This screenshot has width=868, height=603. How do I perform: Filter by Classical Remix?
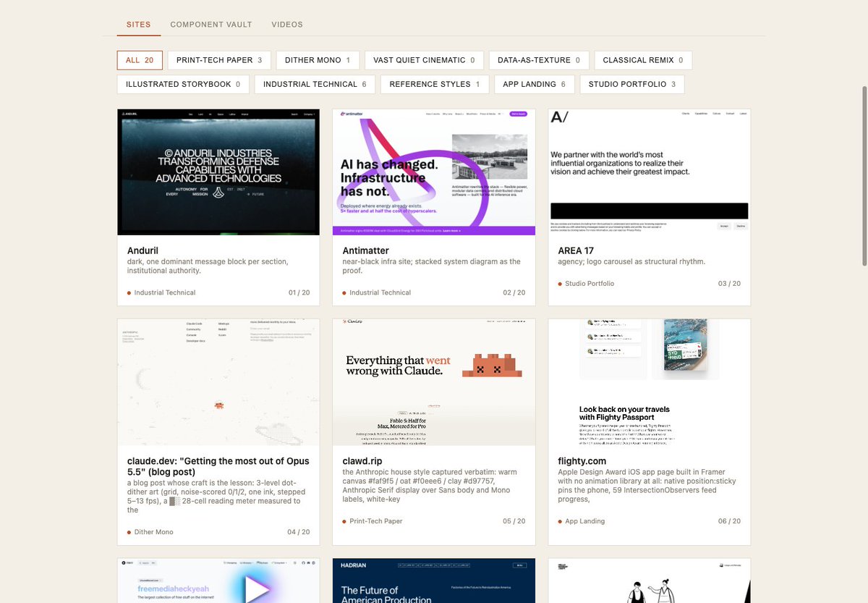(643, 60)
